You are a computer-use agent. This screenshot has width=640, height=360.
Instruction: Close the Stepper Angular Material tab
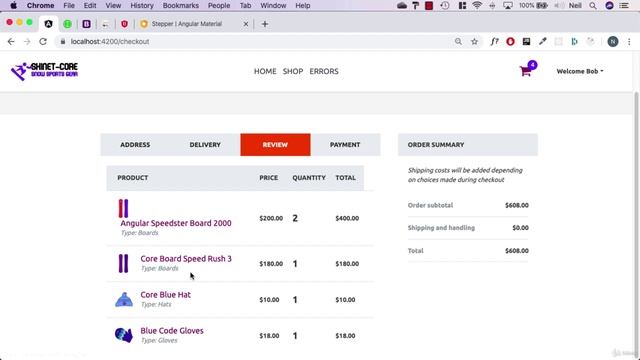[x=246, y=24]
